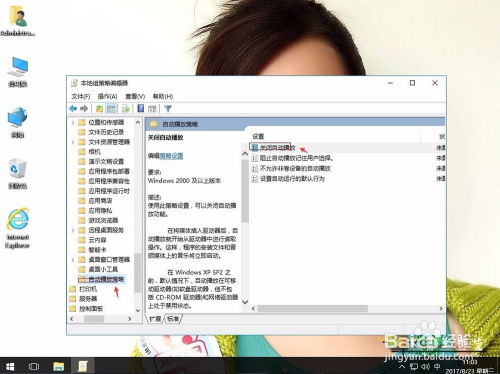Select the Administrator user folder desktop icon
This screenshot has height=374, width=500.
pos(17,21)
